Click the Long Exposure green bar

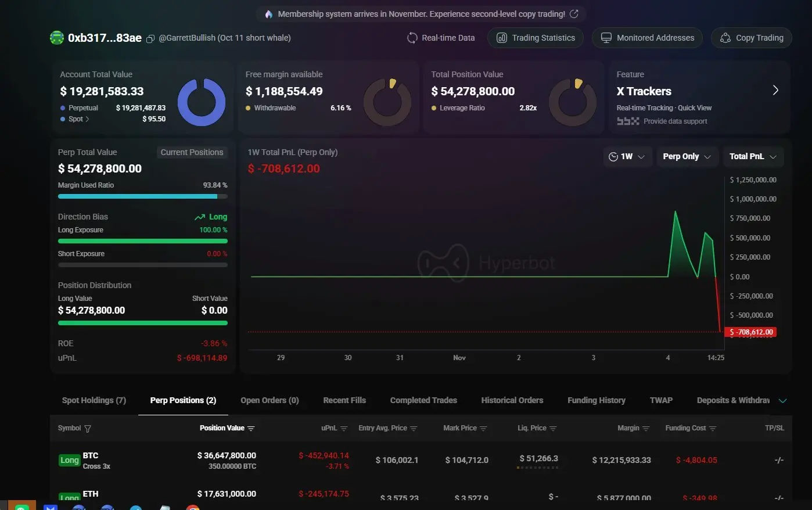pos(143,241)
